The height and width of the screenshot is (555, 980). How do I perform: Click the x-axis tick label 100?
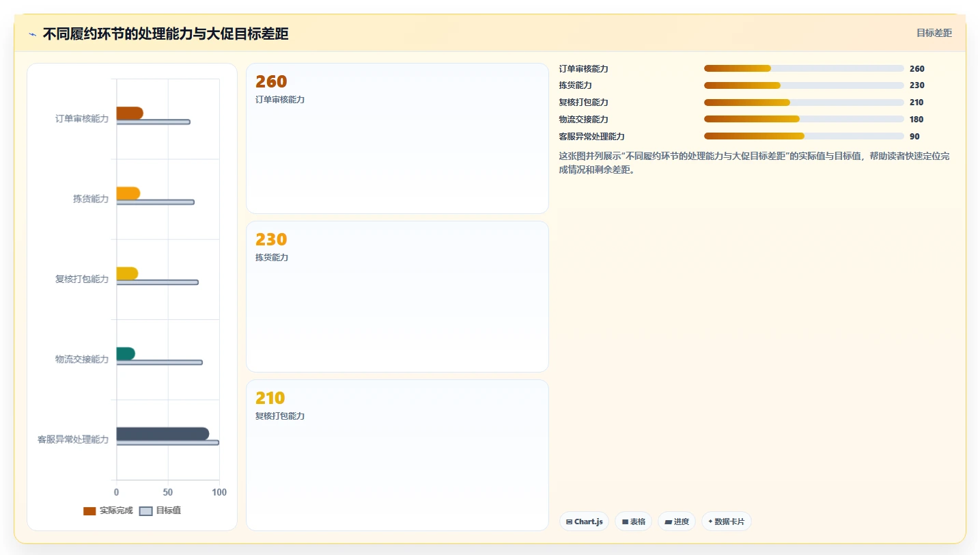(x=219, y=492)
